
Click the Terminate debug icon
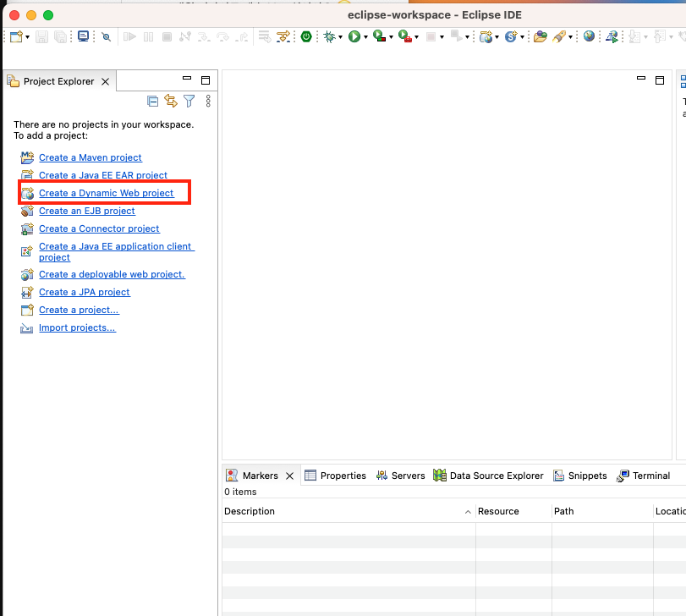(x=167, y=36)
